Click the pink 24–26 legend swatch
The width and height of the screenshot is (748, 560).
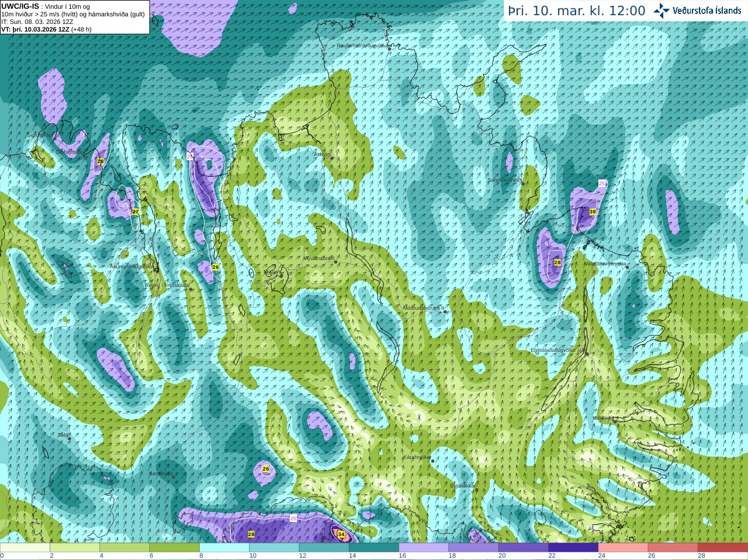(624, 548)
